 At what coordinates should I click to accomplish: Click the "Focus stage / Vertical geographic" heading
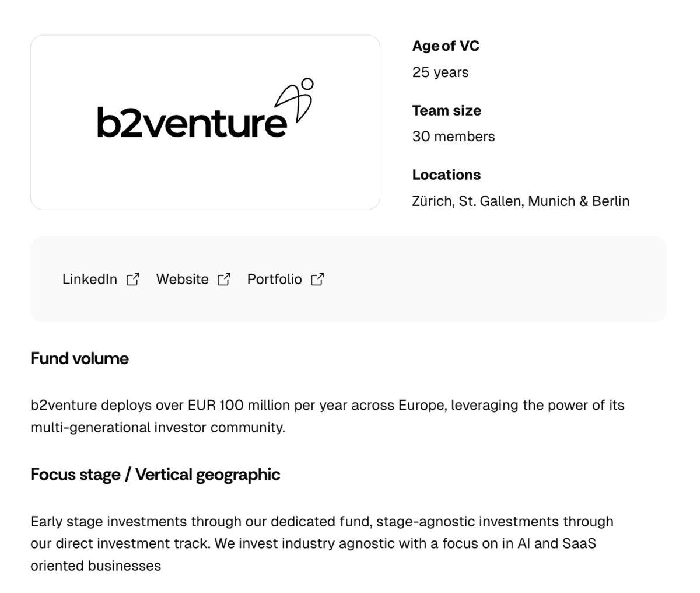[x=155, y=475]
